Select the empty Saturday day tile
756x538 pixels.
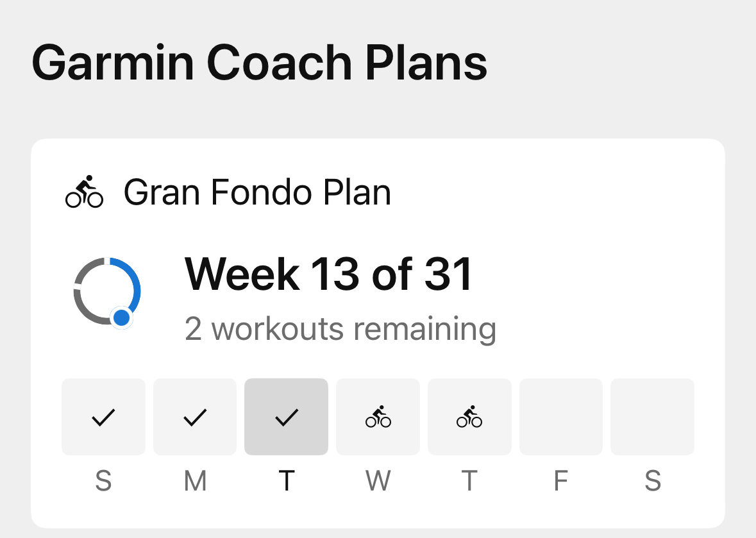[652, 417]
